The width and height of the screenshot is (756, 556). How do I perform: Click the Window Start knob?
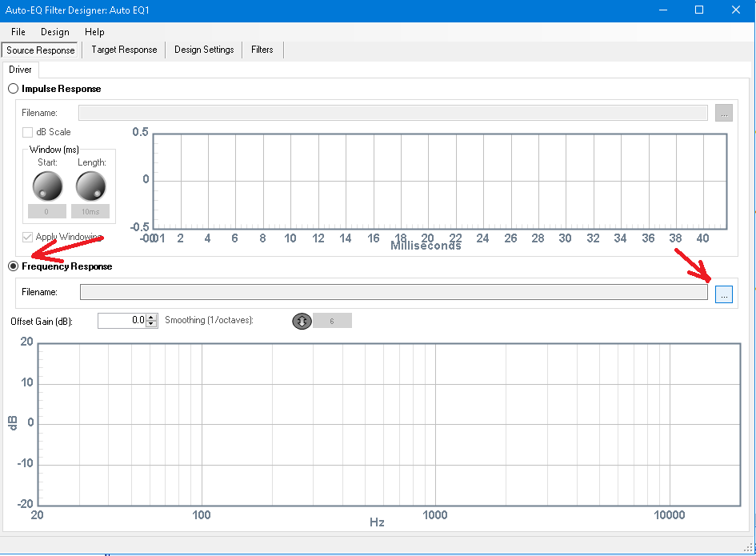(x=47, y=186)
